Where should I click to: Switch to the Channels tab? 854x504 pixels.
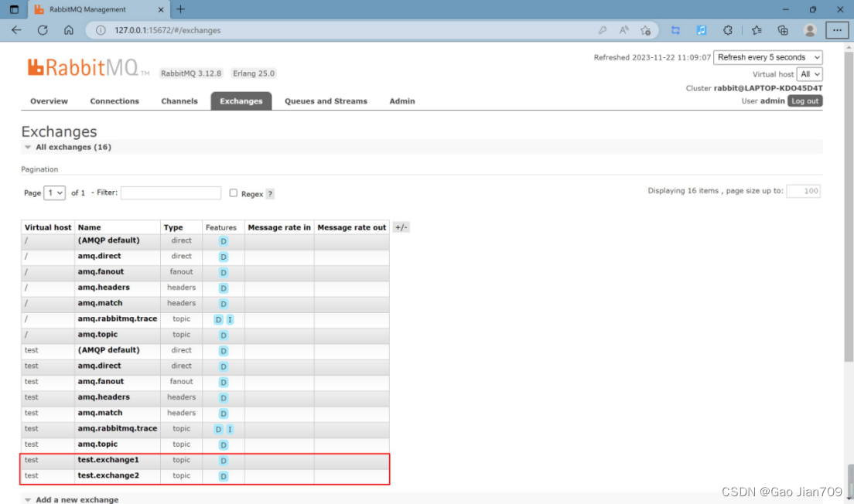coord(179,101)
